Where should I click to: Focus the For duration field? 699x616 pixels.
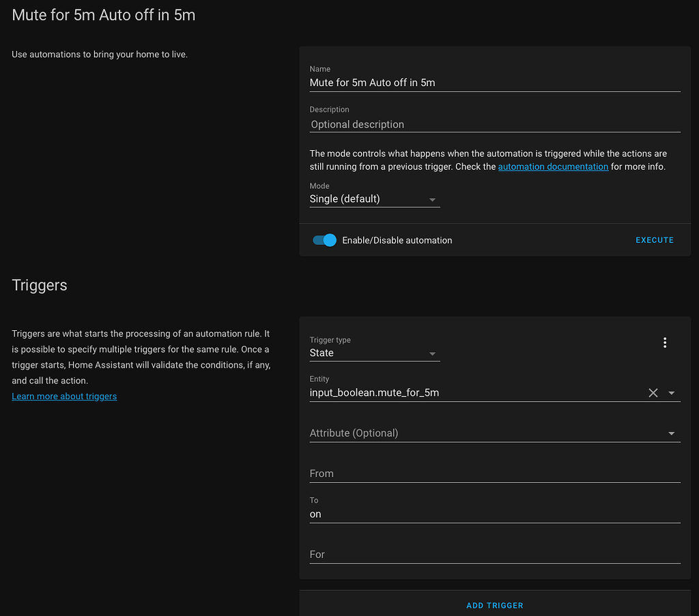494,555
